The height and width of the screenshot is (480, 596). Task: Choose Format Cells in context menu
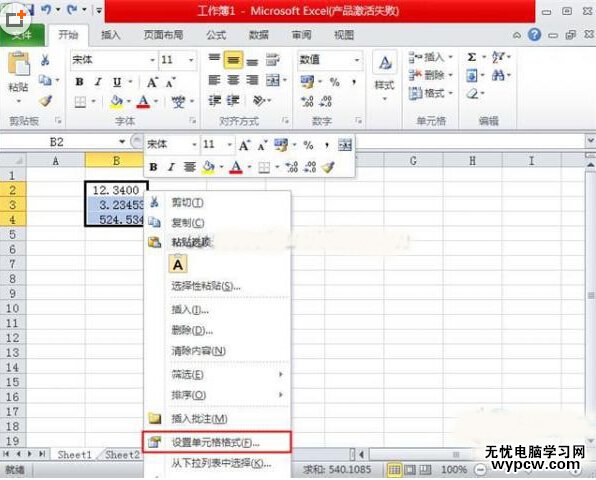(217, 442)
